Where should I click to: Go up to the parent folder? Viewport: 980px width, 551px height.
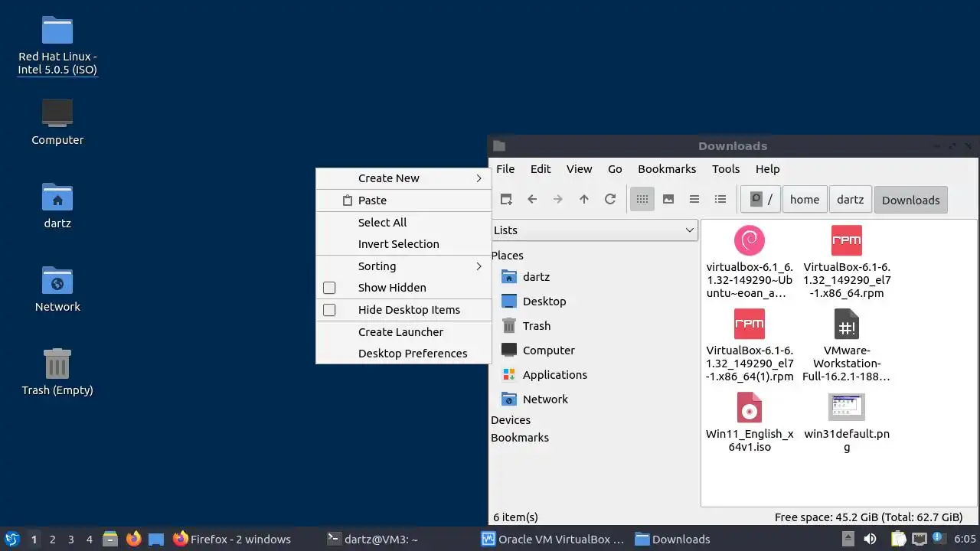(x=584, y=199)
